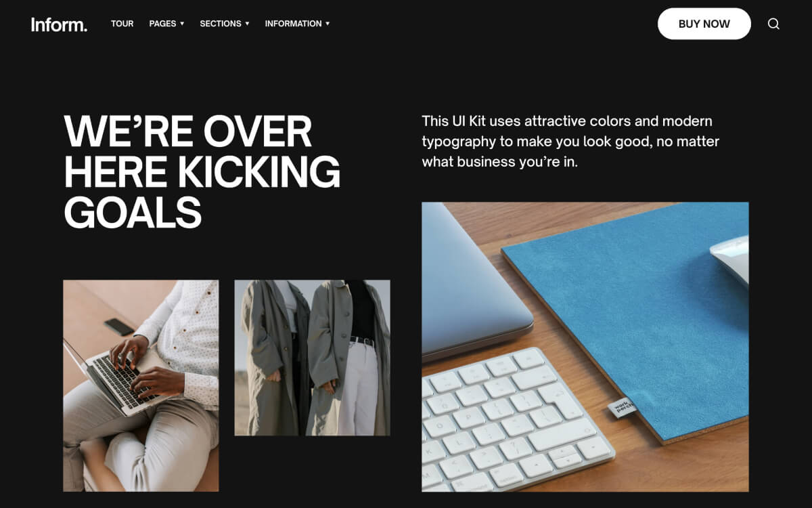Select the photo of two people in coats
This screenshot has width=812, height=508.
(312, 358)
